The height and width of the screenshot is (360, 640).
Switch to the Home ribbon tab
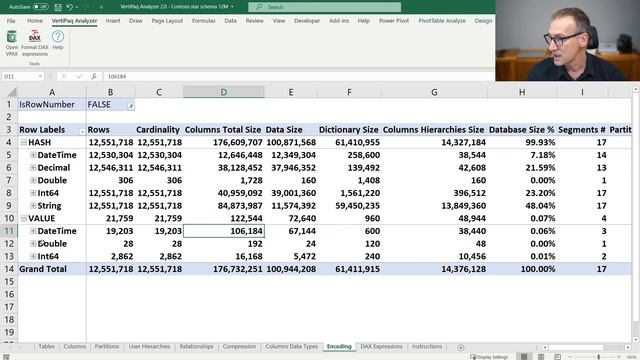35,20
